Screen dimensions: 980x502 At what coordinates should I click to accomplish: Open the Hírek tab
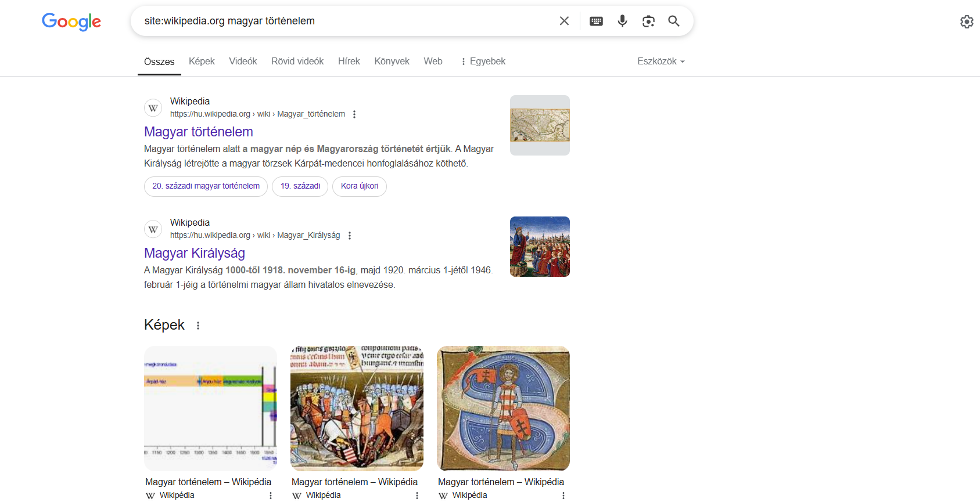tap(349, 61)
